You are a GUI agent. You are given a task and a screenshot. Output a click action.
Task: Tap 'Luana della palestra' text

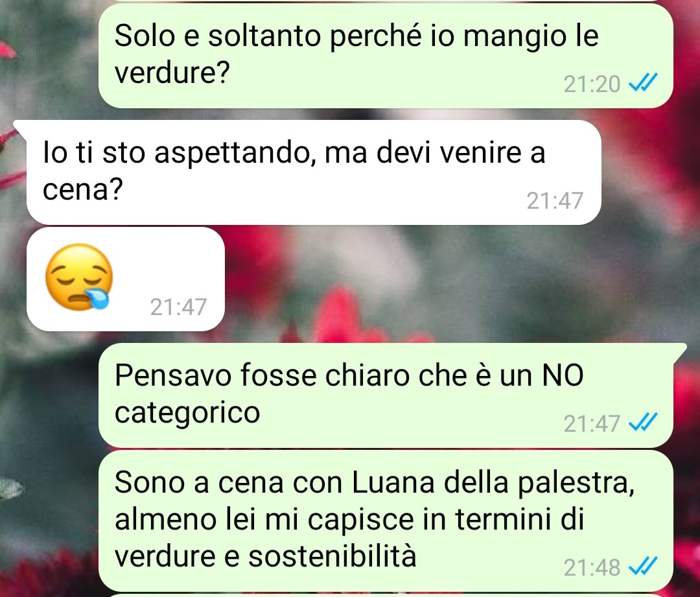[x=493, y=483]
